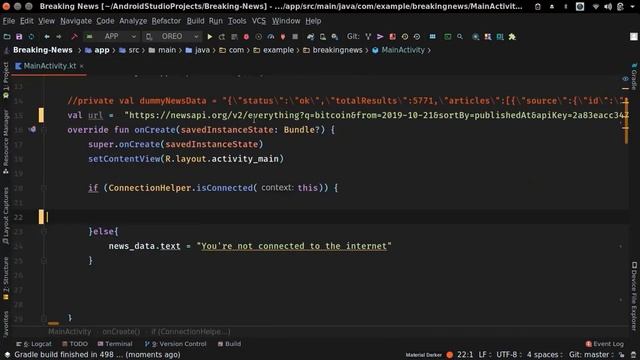Click the Search Everywhere magnifier icon
This screenshot has width=640, height=360.
coord(460,37)
